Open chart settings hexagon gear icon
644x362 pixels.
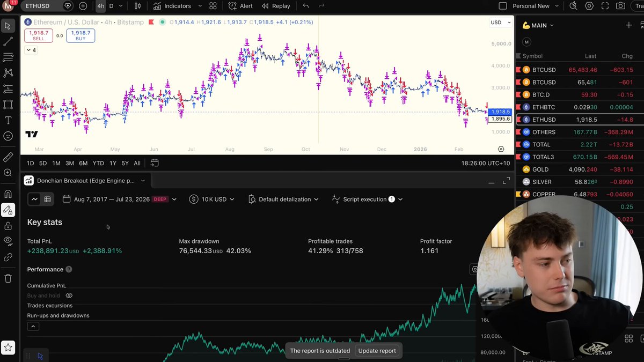[589, 6]
